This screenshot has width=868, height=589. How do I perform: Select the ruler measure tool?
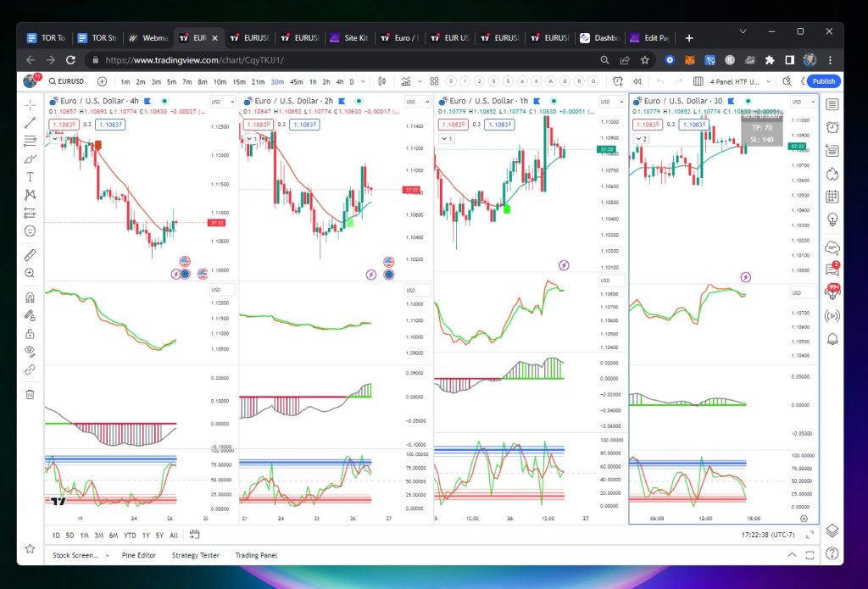point(30,254)
